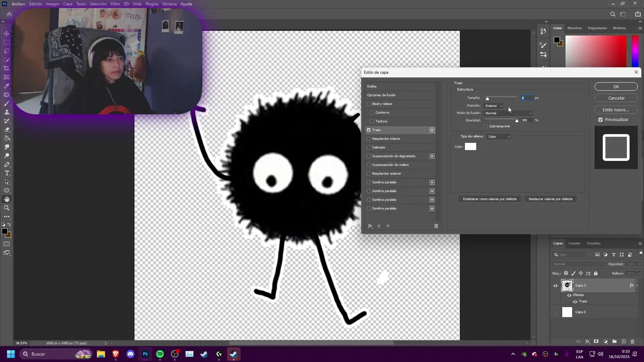Select the Crop tool
This screenshot has width=644, height=362.
pos(7,68)
